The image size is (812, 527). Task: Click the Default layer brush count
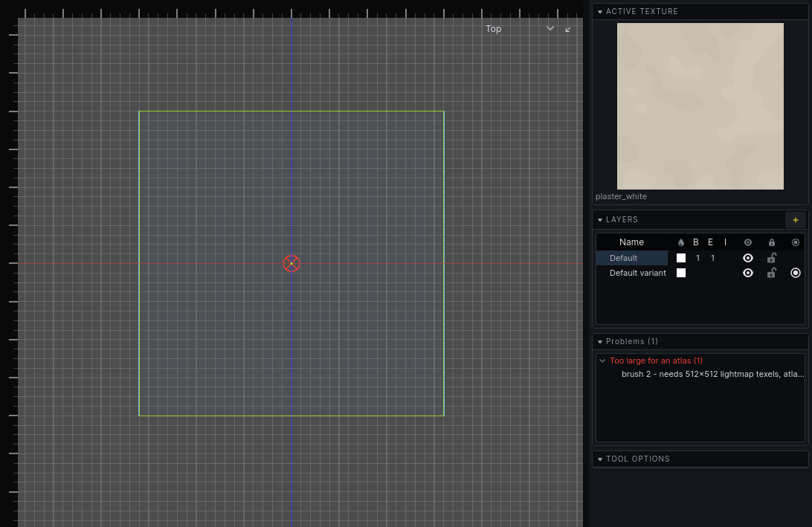(697, 258)
